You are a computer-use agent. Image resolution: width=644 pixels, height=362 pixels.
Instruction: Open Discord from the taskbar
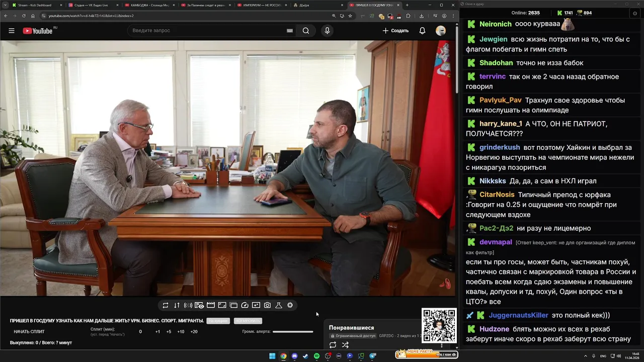tap(294, 356)
